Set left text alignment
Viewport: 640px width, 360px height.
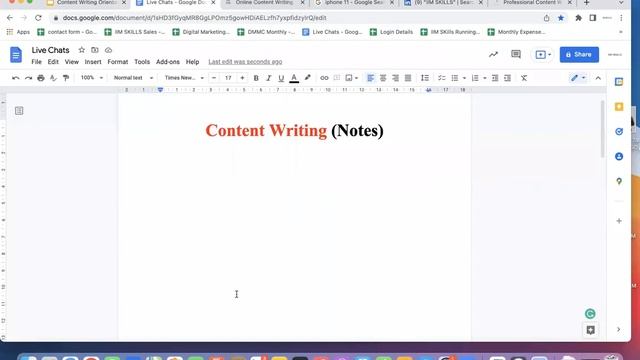[371, 78]
